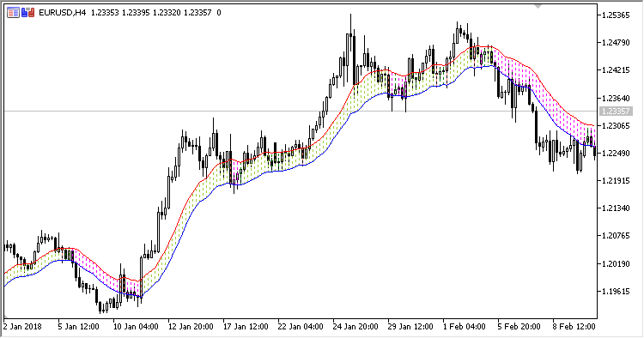644x338 pixels.
Task: Click the 1.20190 price scale value
Action: pos(616,263)
